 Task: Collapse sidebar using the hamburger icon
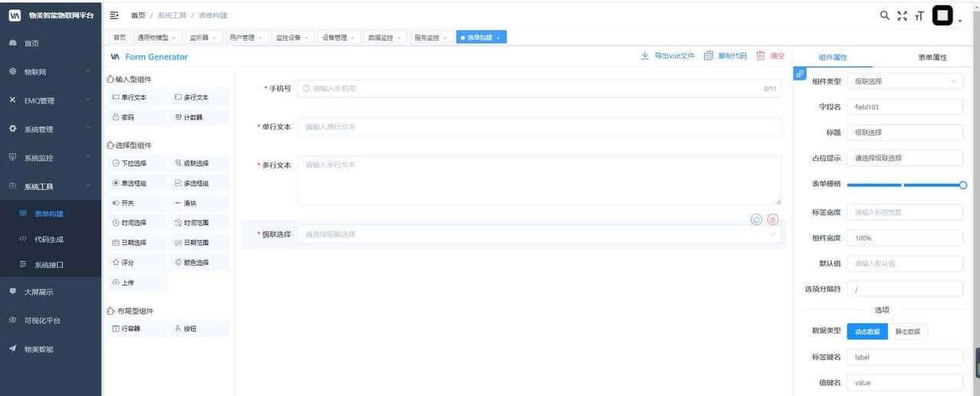114,15
